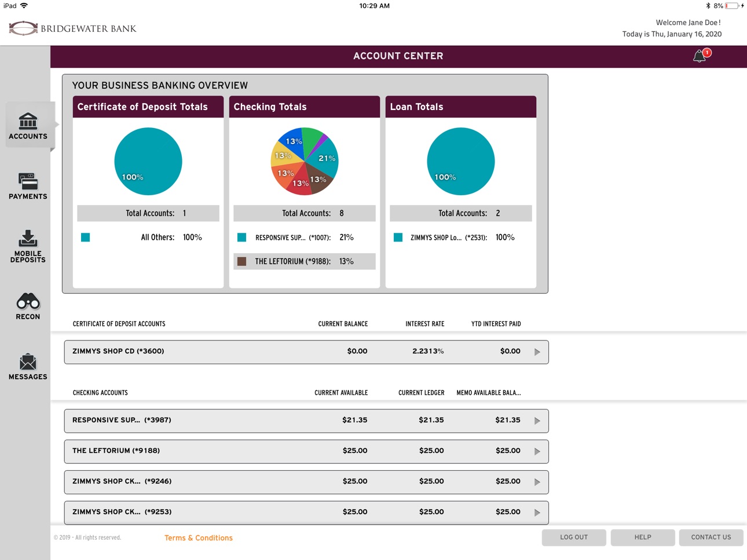Click the ACCOUNT CENTER title
747x560 pixels.
tap(398, 56)
